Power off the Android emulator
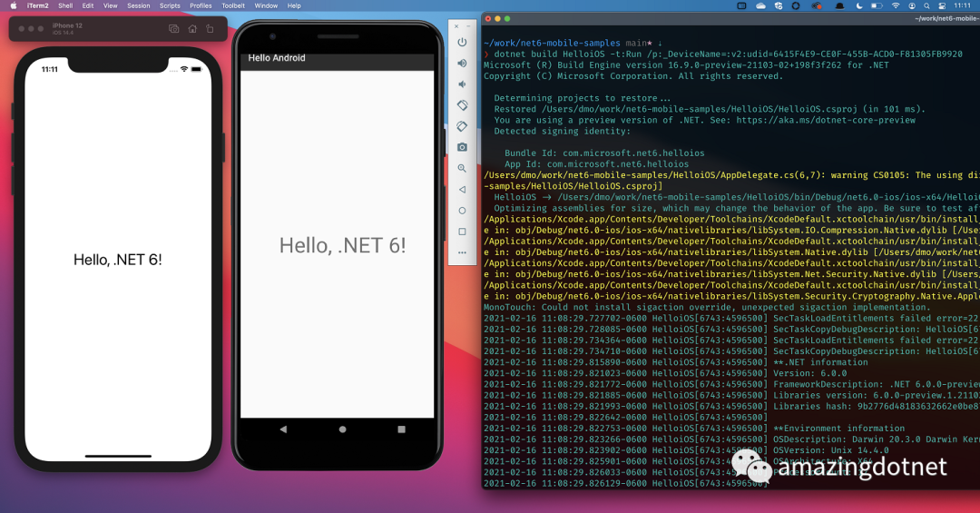The height and width of the screenshot is (513, 980). [x=462, y=42]
